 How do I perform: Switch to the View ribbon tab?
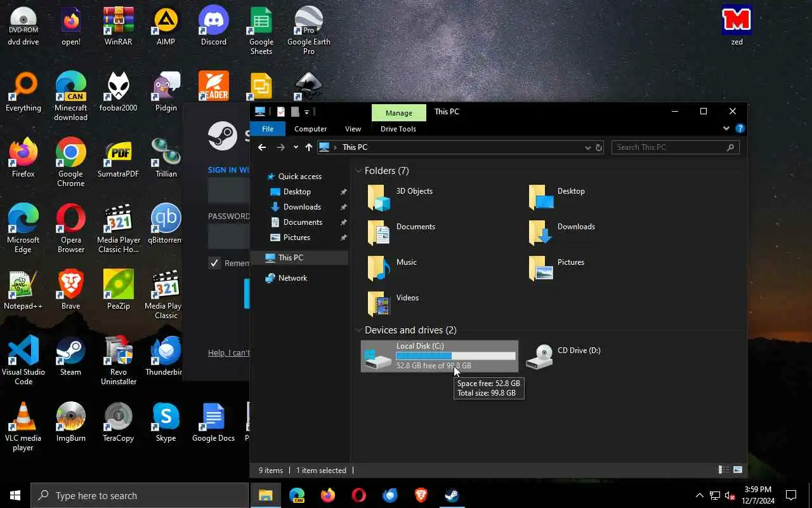click(353, 128)
